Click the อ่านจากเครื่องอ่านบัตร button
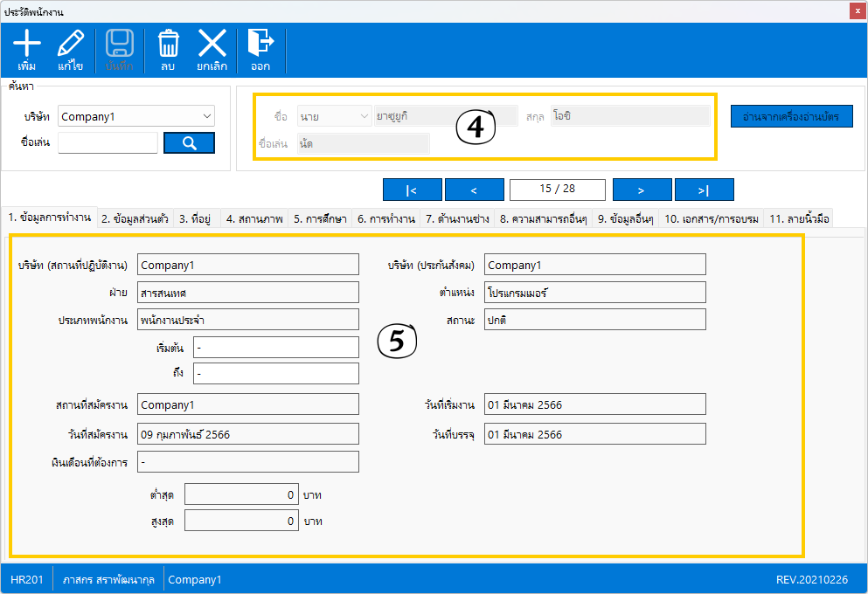Viewport: 868px width, 594px height. 791,116
